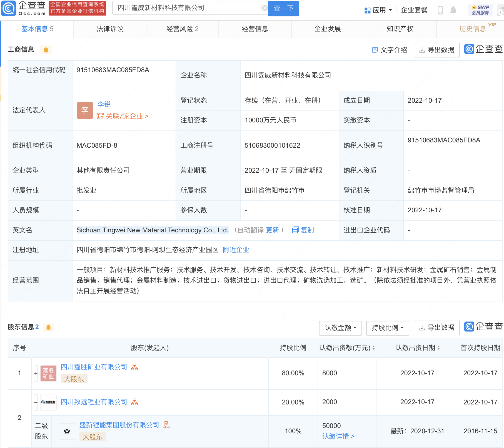Open 文字介绍 link

click(x=390, y=50)
